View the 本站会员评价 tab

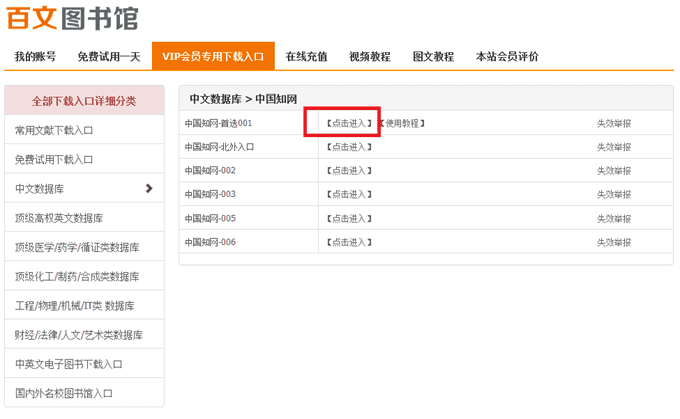click(507, 56)
